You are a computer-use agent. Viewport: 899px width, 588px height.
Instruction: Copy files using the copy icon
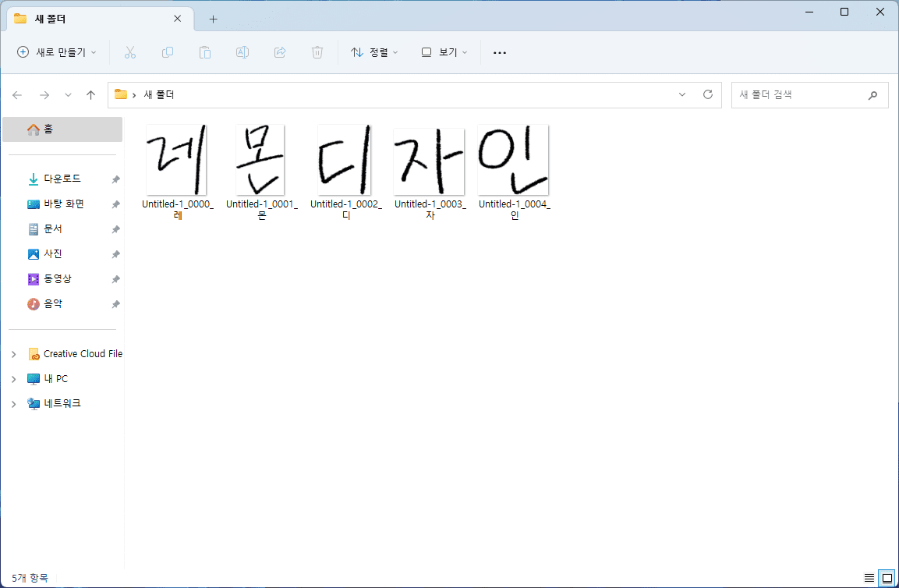pyautogui.click(x=168, y=52)
